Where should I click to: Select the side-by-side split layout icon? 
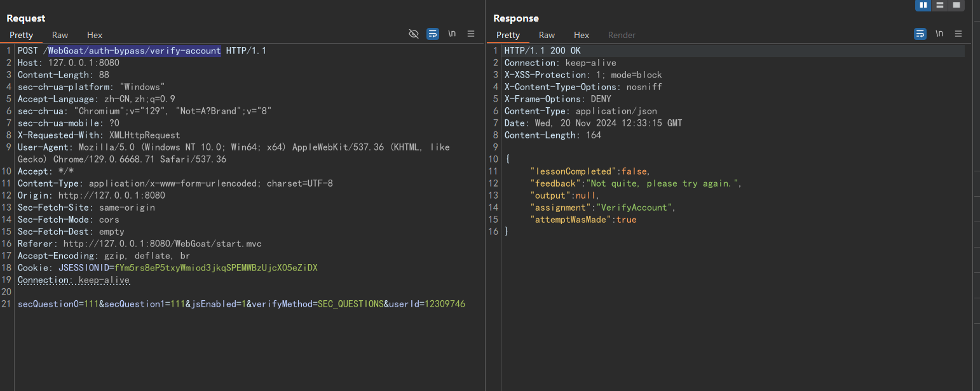point(923,5)
